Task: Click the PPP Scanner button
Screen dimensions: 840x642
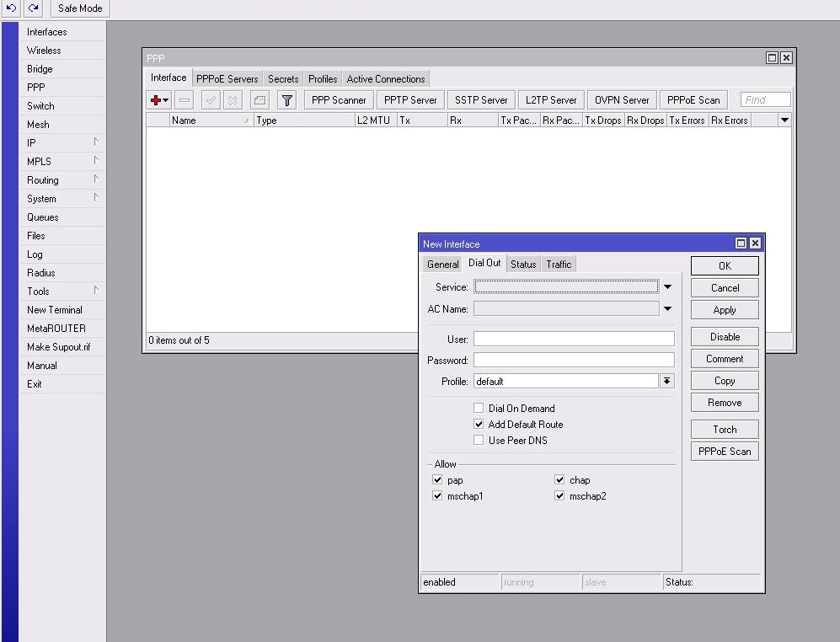Action: (x=339, y=100)
